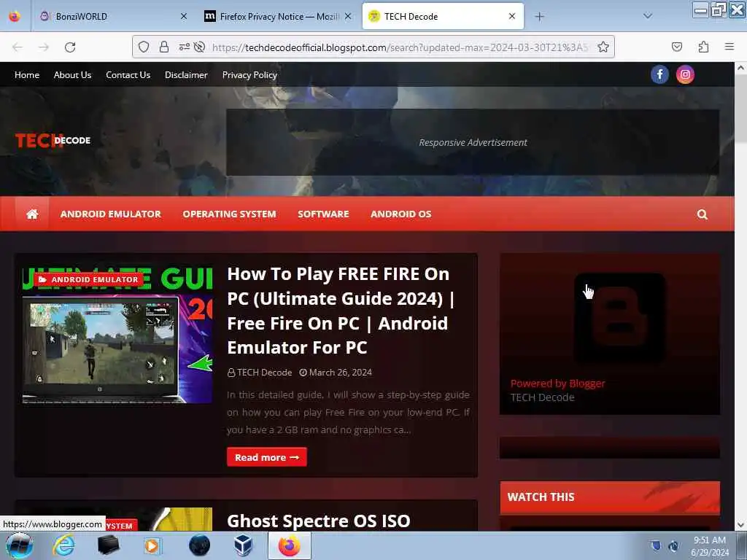The height and width of the screenshot is (560, 747).
Task: Switch to the BonziWORLD tab
Action: pyautogui.click(x=113, y=16)
